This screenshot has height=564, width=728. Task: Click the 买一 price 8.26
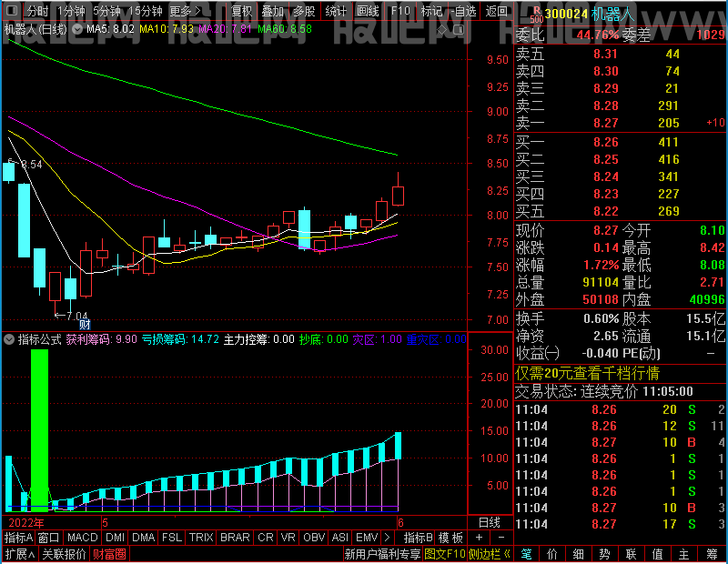[x=606, y=142]
